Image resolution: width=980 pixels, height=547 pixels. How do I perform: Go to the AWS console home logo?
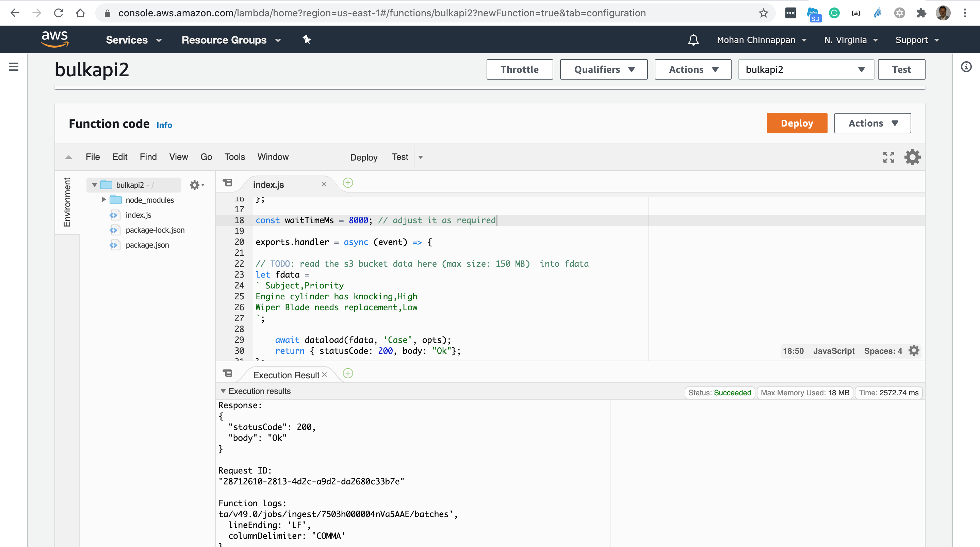(55, 39)
